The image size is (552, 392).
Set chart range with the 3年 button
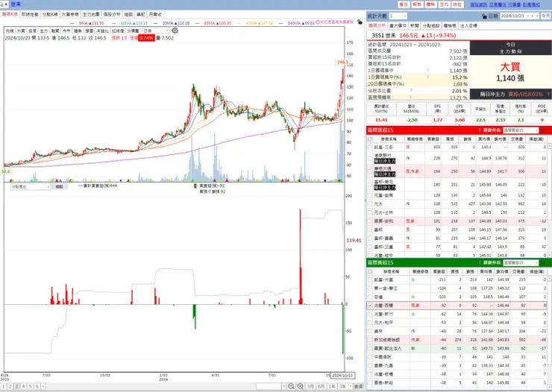343,386
